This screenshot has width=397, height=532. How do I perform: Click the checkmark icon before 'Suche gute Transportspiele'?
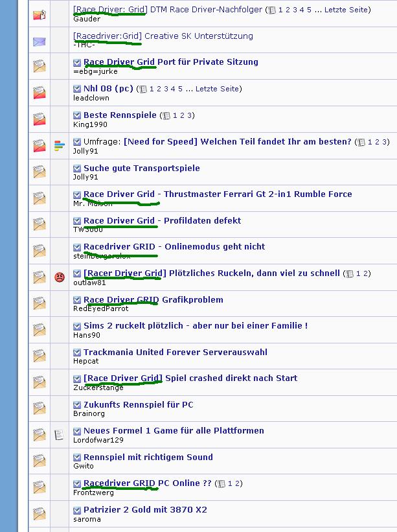(x=77, y=168)
